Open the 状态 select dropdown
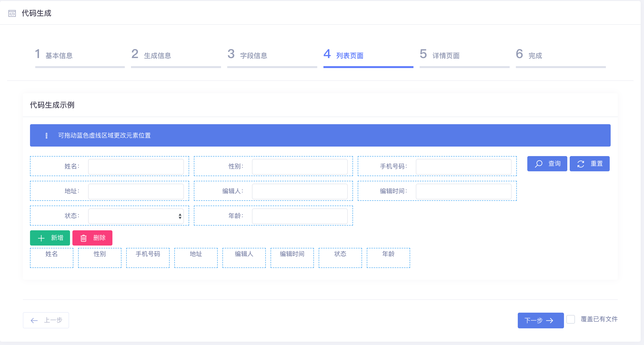This screenshot has height=345, width=644. [136, 216]
